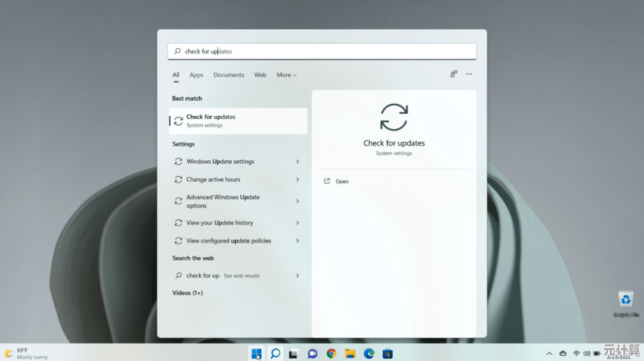Screen dimensions: 644x361
Task: Open the ellipsis options menu in Search
Action: click(469, 74)
